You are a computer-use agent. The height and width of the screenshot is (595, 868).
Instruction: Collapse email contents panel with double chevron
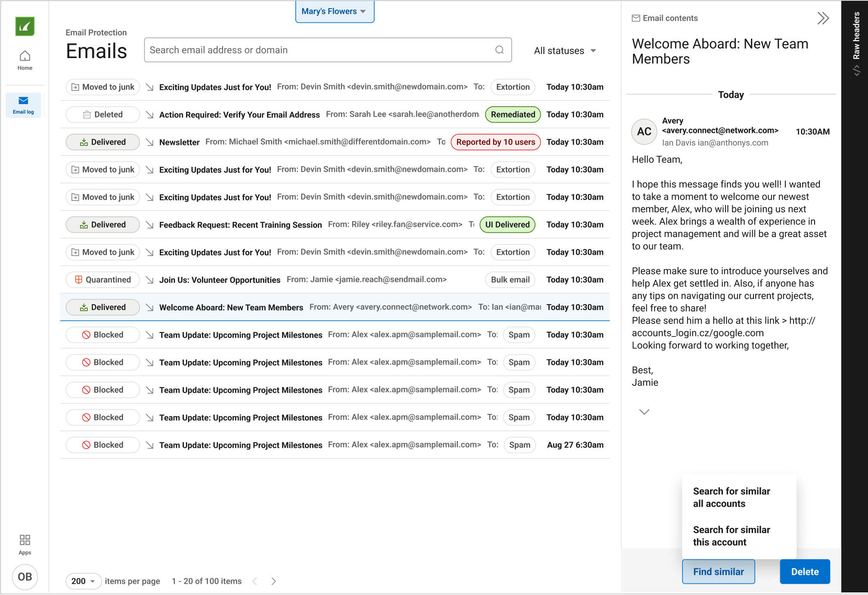click(x=823, y=18)
